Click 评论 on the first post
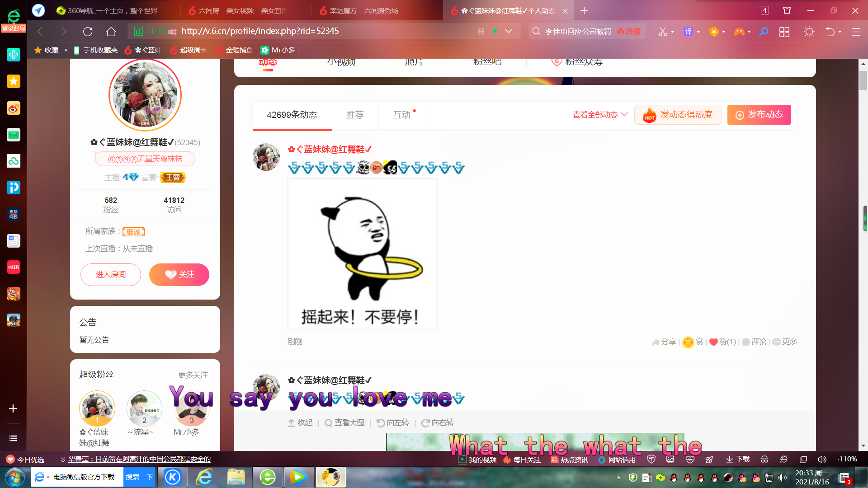The image size is (868, 488). point(754,342)
